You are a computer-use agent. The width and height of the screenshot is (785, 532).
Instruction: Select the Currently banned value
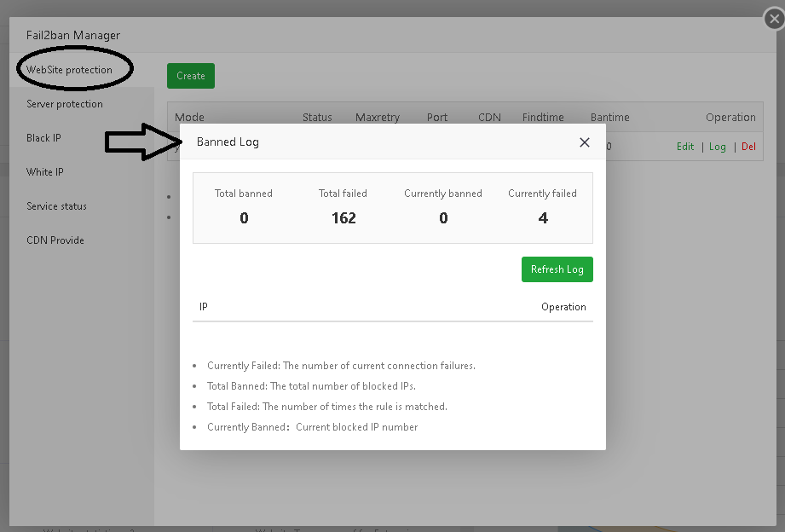443,218
